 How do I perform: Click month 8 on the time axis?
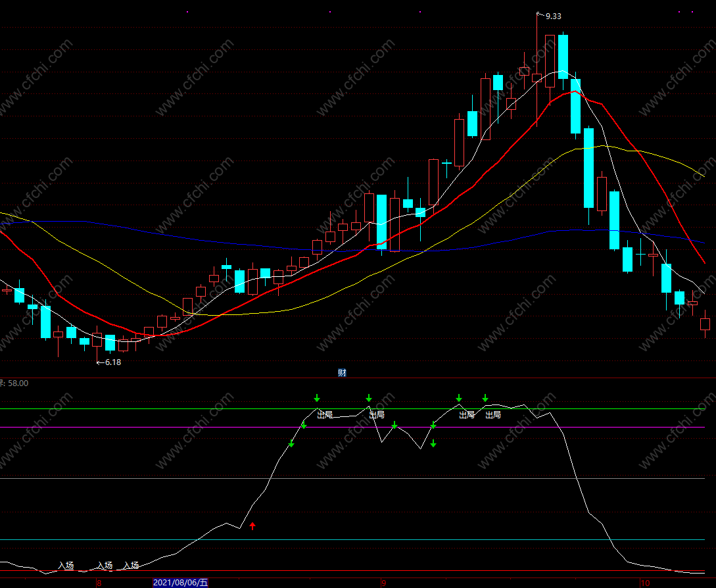[x=99, y=583]
